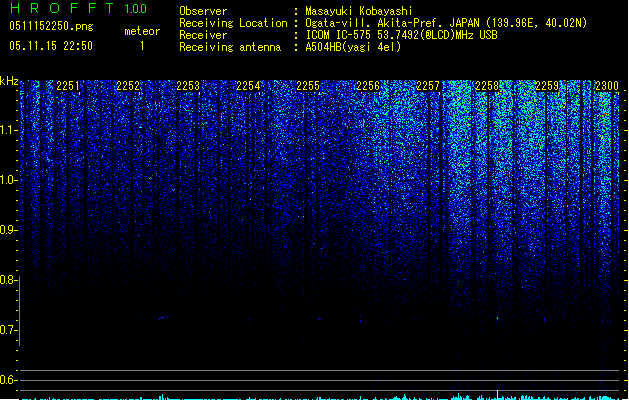The width and height of the screenshot is (629, 400).
Task: Click the HROFFT program title text
Action: 62,8
